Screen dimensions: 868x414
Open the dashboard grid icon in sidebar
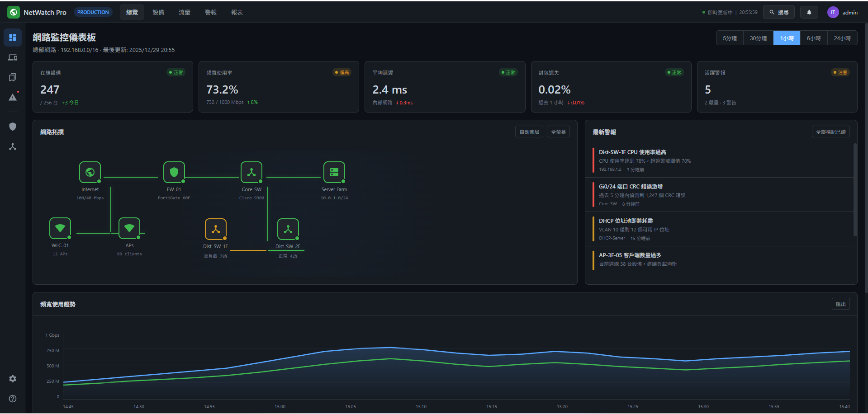pos(13,38)
